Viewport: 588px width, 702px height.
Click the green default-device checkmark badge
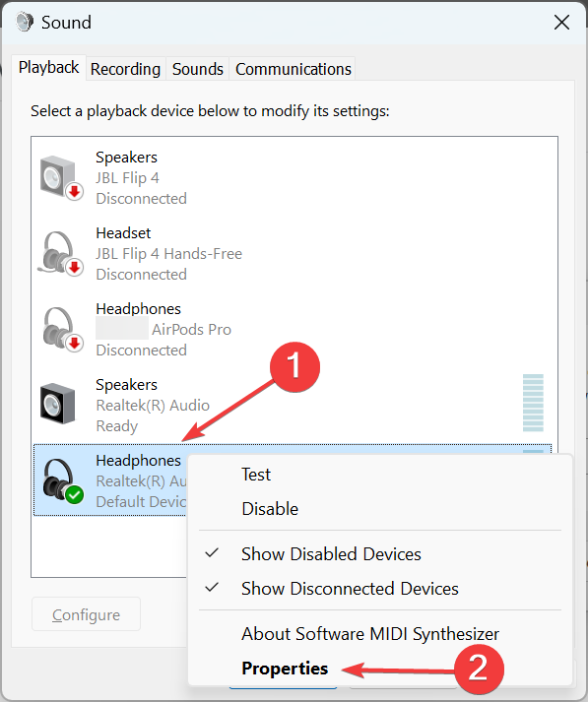(x=74, y=495)
